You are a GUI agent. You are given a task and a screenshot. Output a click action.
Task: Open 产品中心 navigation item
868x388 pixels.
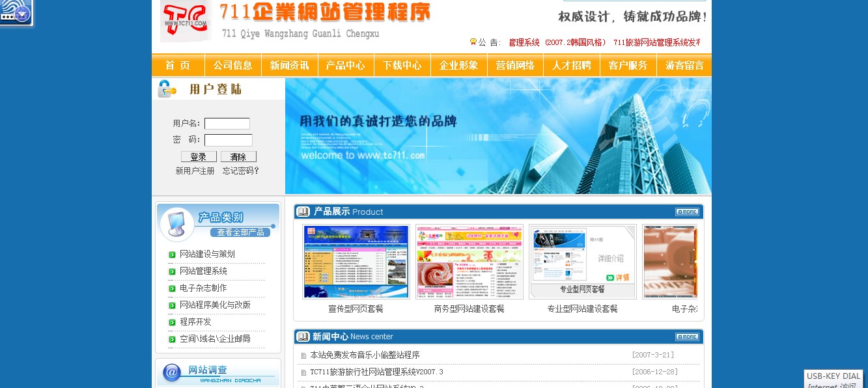pos(346,65)
